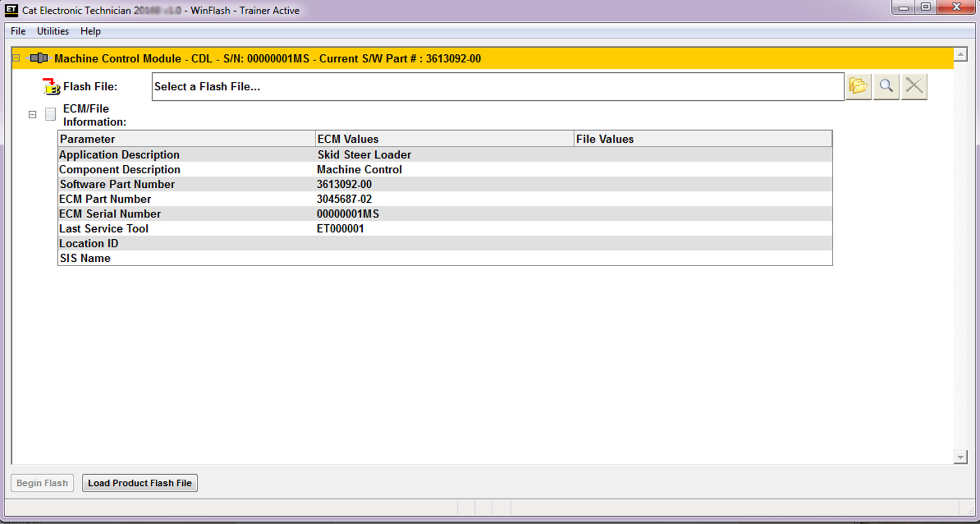Open the File menu
This screenshot has height=524, width=980.
click(18, 31)
